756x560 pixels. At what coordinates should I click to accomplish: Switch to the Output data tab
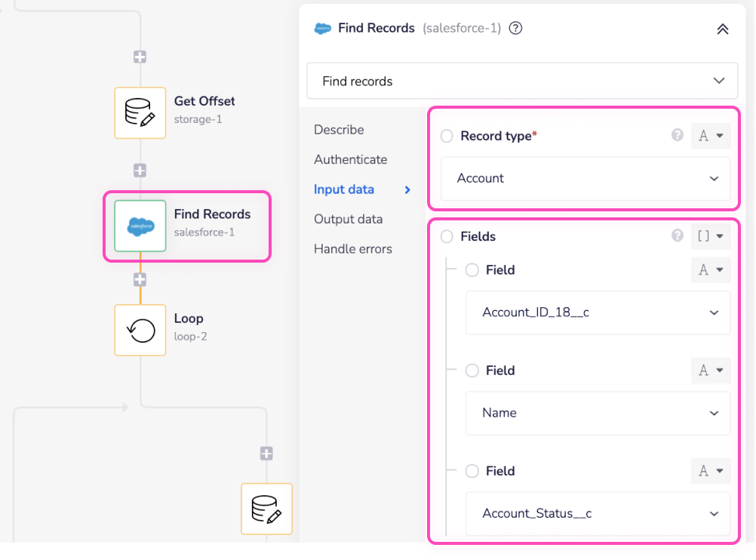click(x=348, y=219)
